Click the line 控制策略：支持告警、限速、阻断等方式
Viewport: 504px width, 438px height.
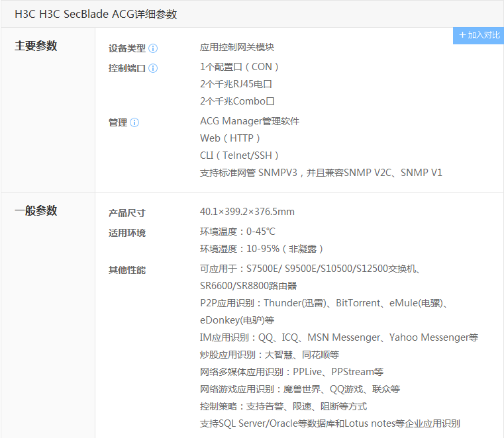[x=283, y=407]
